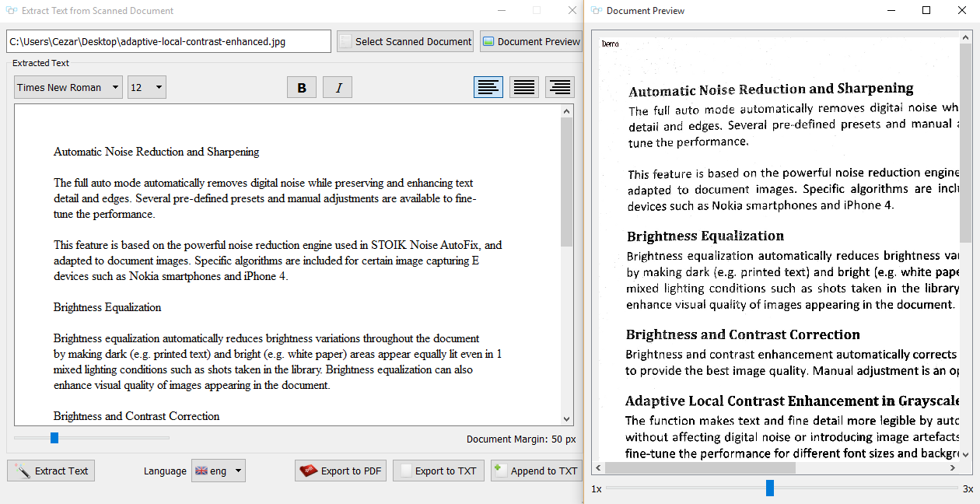
Task: Adjust the preview zoom slider handle
Action: [x=770, y=488]
